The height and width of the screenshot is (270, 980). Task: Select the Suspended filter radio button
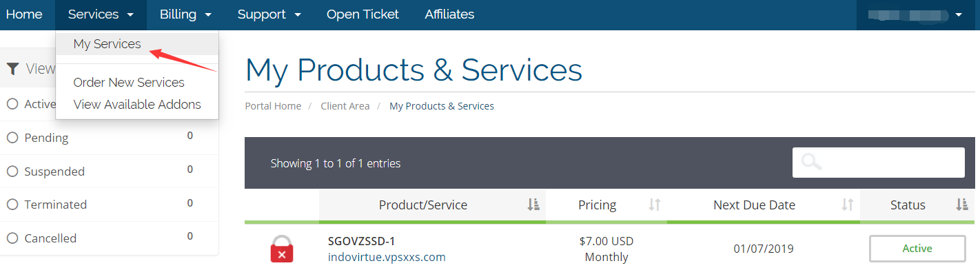(12, 171)
